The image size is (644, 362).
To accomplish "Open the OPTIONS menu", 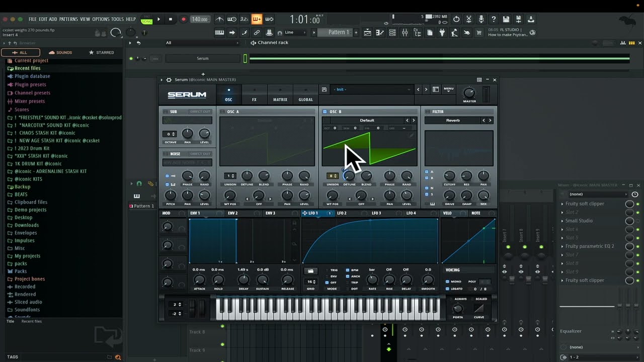I will click(x=101, y=19).
